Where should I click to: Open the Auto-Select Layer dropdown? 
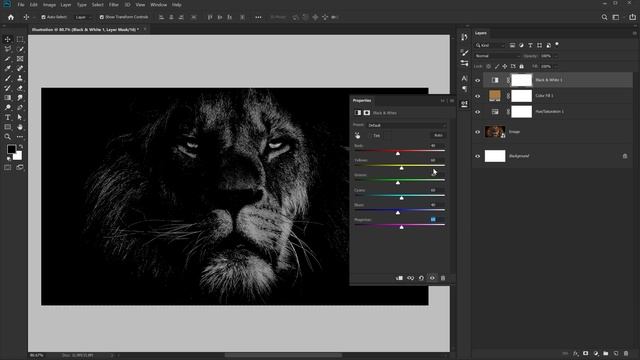pyautogui.click(x=83, y=17)
